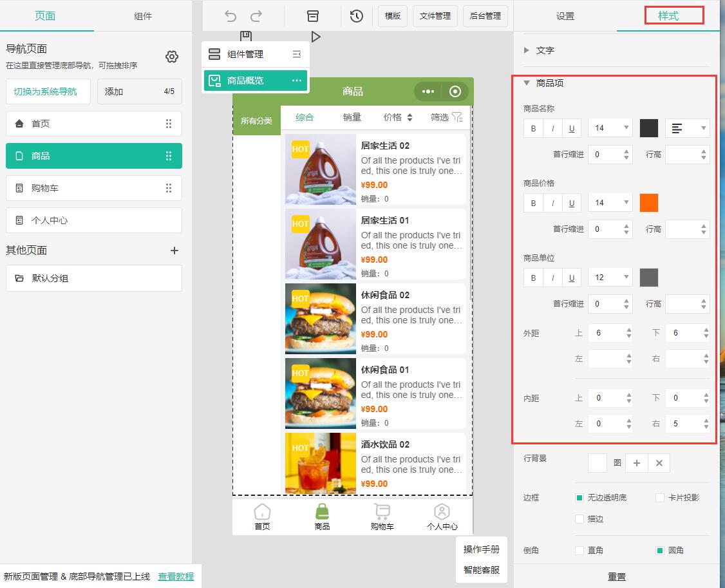Select the 直角 corner option
The height and width of the screenshot is (588, 725).
[579, 551]
